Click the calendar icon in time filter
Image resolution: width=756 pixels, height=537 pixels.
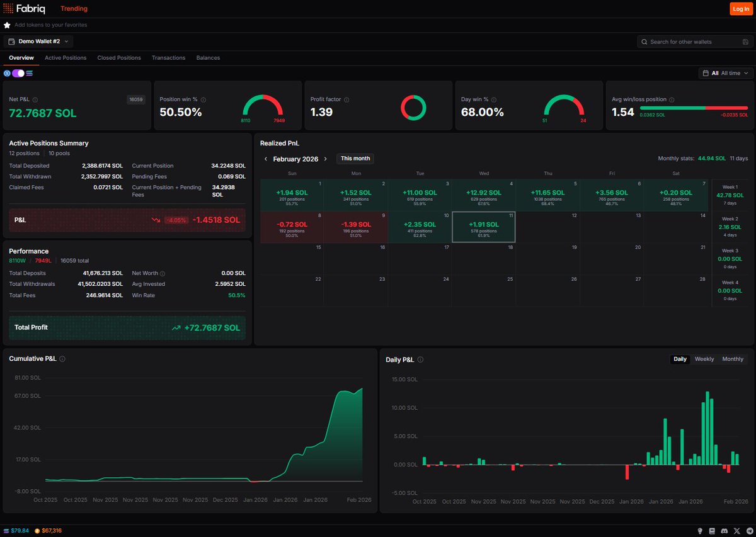706,73
